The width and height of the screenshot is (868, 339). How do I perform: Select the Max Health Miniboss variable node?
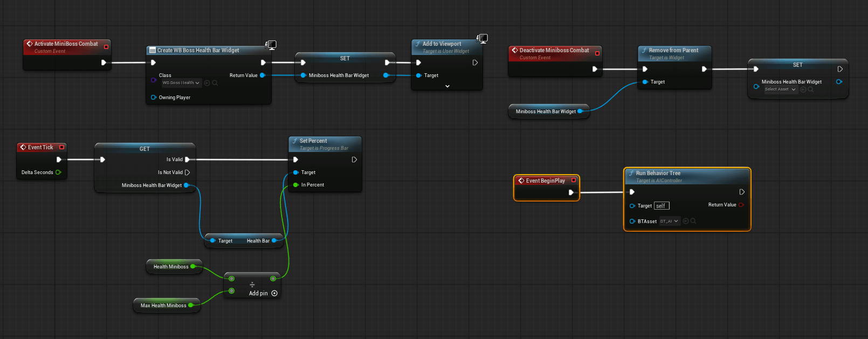[167, 306]
